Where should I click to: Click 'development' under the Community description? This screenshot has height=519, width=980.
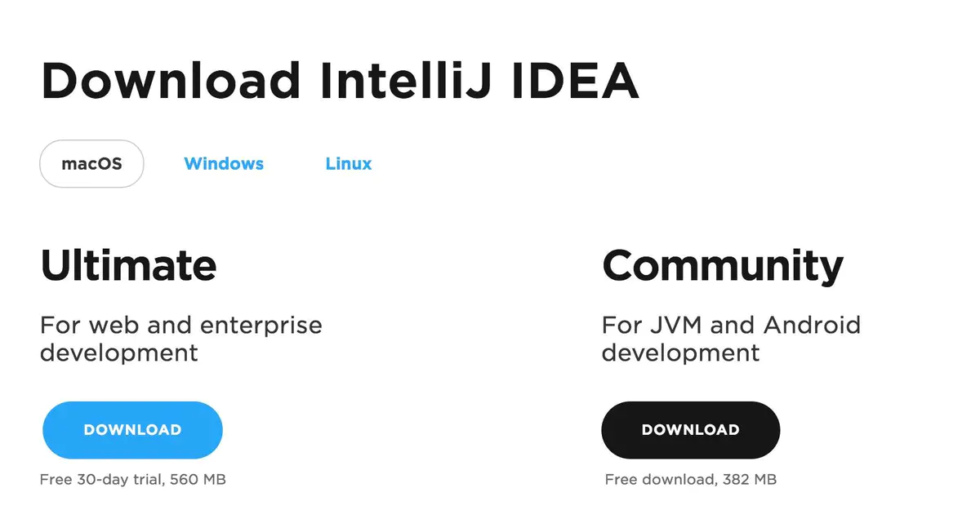tap(681, 353)
